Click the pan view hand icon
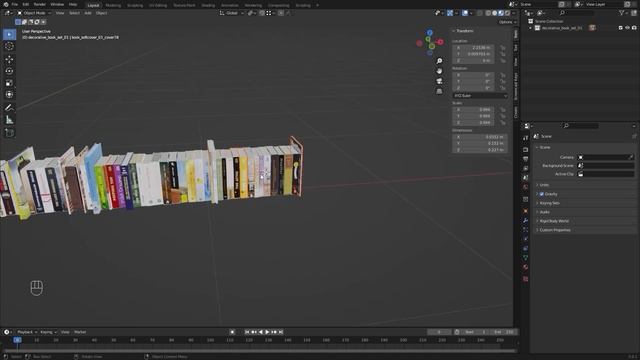640x360 pixels. (439, 71)
